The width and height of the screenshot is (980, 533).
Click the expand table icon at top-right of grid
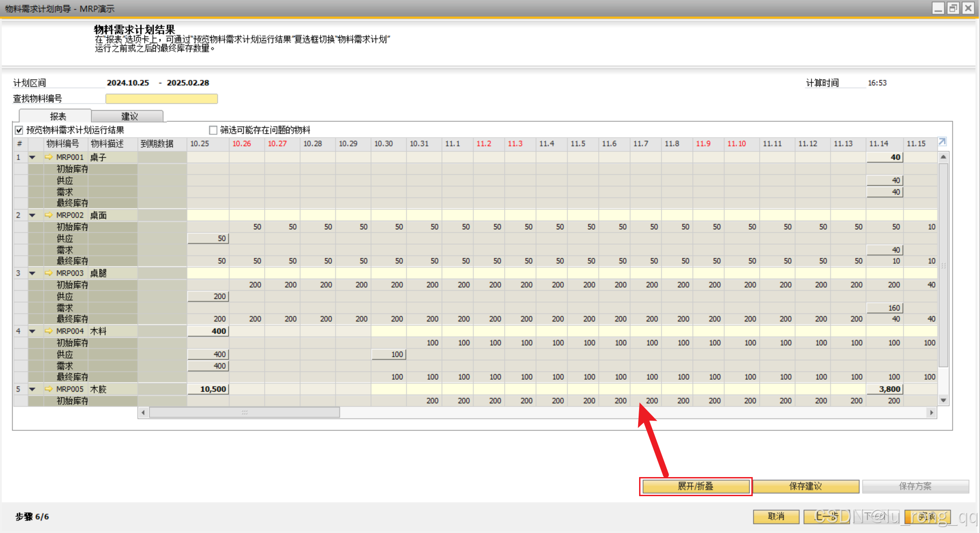pyautogui.click(x=942, y=142)
